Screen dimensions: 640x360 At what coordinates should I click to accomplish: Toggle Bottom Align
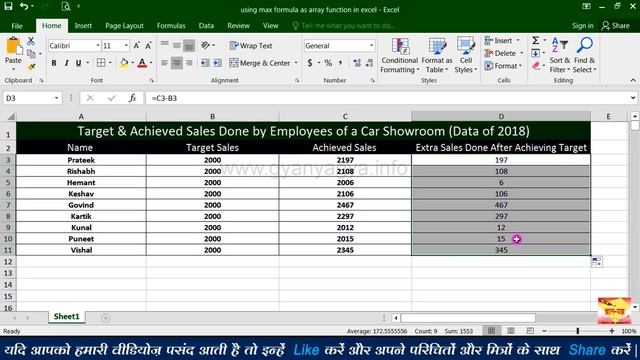click(189, 45)
